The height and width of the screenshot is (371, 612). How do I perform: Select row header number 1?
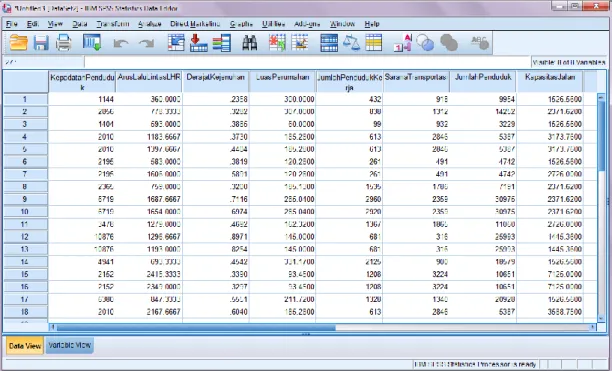pos(25,99)
